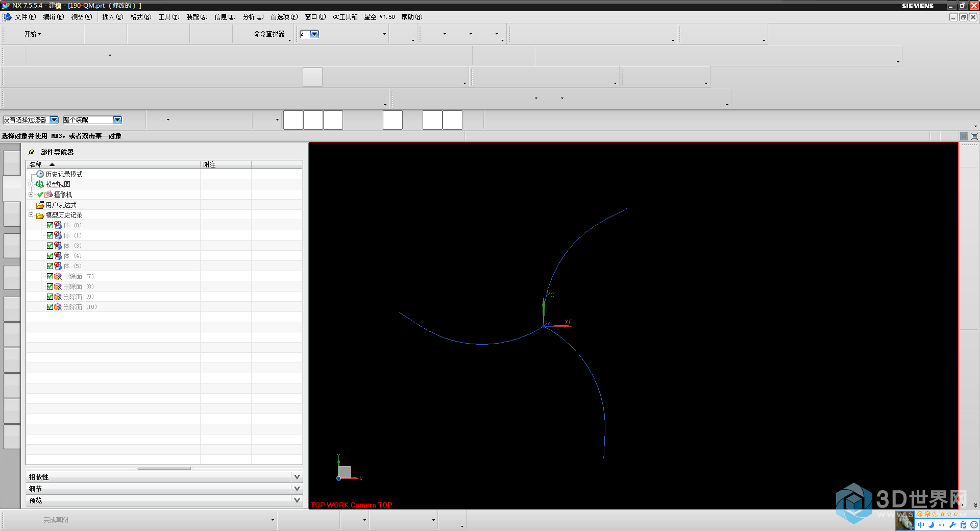
Task: Click the NX logo in the title bar
Action: click(x=6, y=5)
